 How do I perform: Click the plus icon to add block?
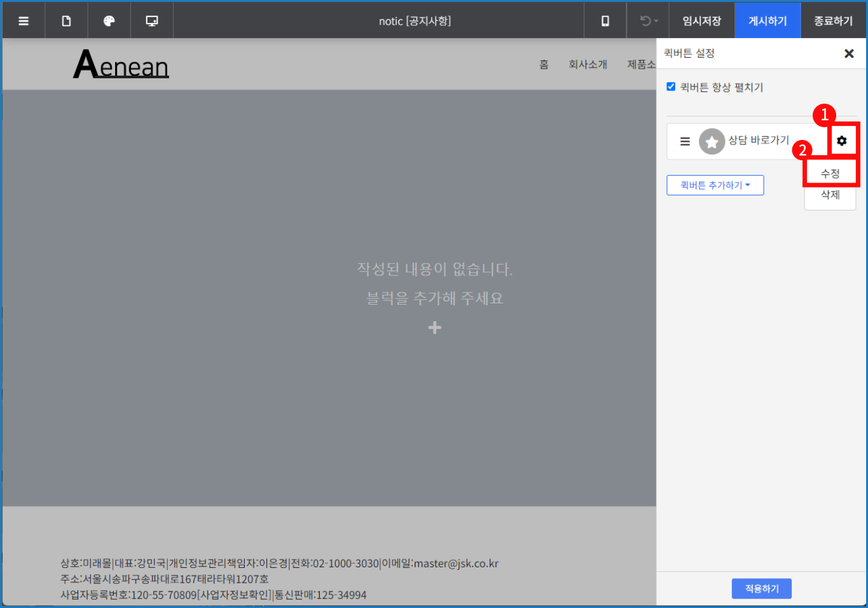click(435, 328)
